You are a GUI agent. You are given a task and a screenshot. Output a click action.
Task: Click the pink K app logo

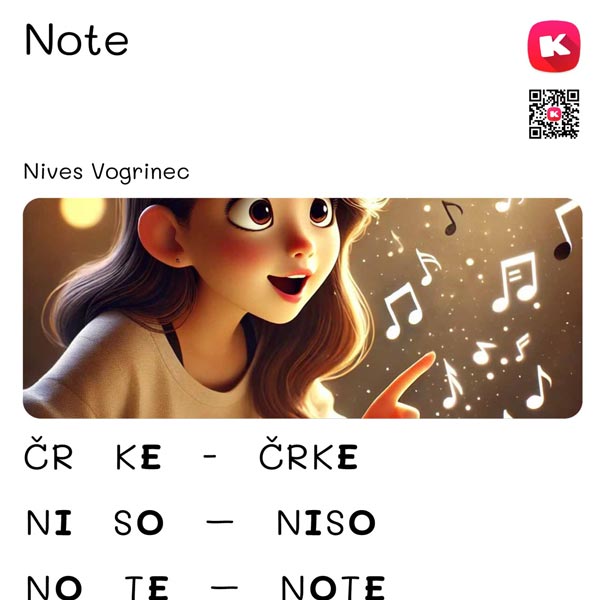point(554,46)
